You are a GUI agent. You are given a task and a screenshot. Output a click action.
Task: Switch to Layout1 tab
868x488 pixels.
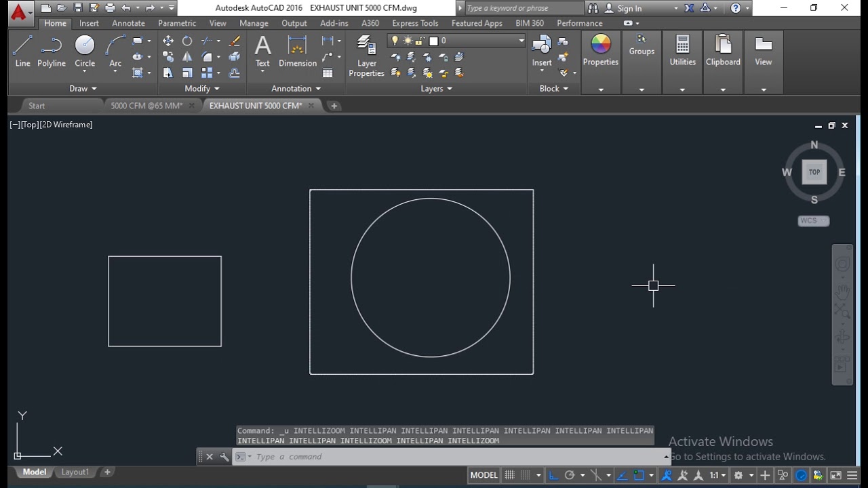pos(75,472)
